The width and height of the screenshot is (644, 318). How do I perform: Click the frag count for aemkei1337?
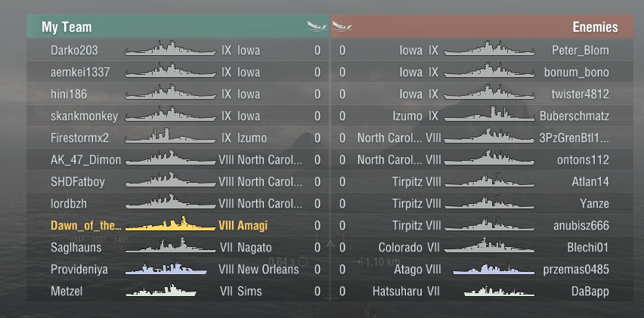coord(317,73)
